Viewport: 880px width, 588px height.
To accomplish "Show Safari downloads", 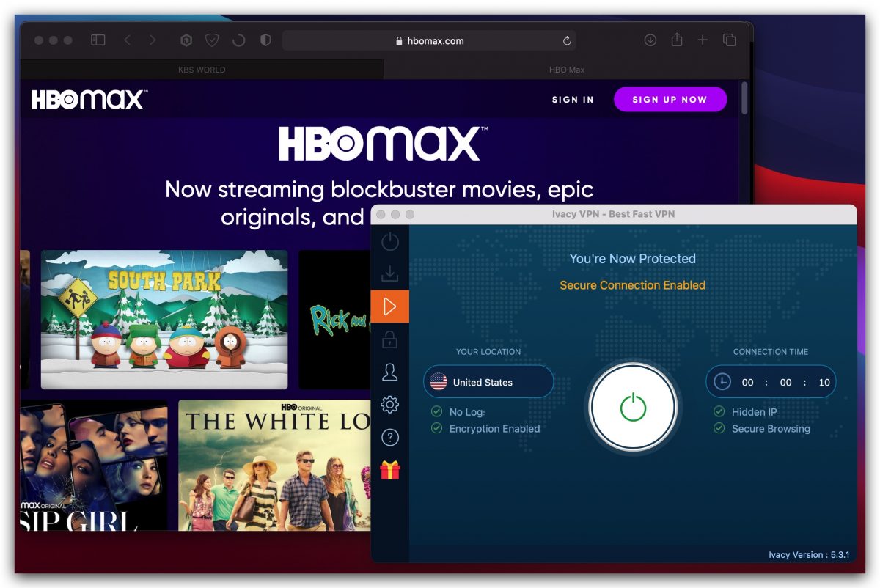I will (650, 40).
